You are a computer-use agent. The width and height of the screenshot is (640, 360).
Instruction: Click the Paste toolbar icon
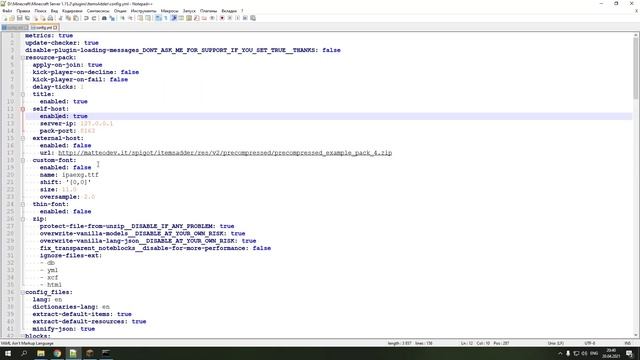pyautogui.click(x=76, y=18)
